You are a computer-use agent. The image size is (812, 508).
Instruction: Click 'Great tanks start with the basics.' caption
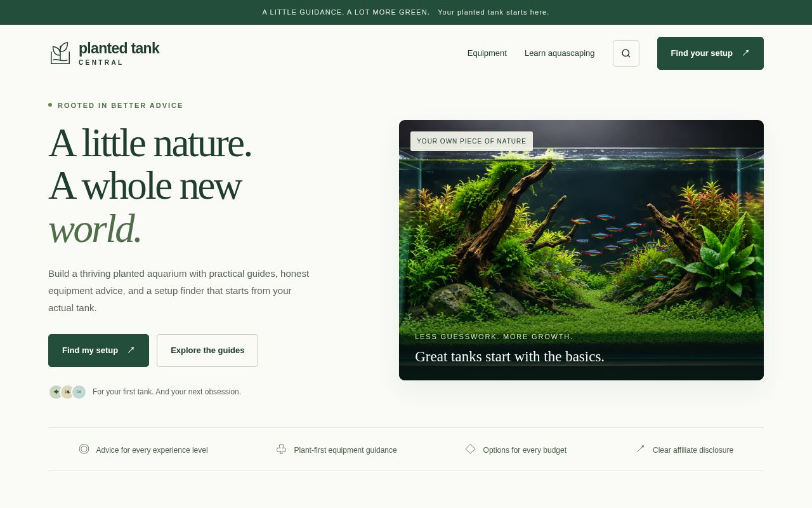tap(509, 356)
